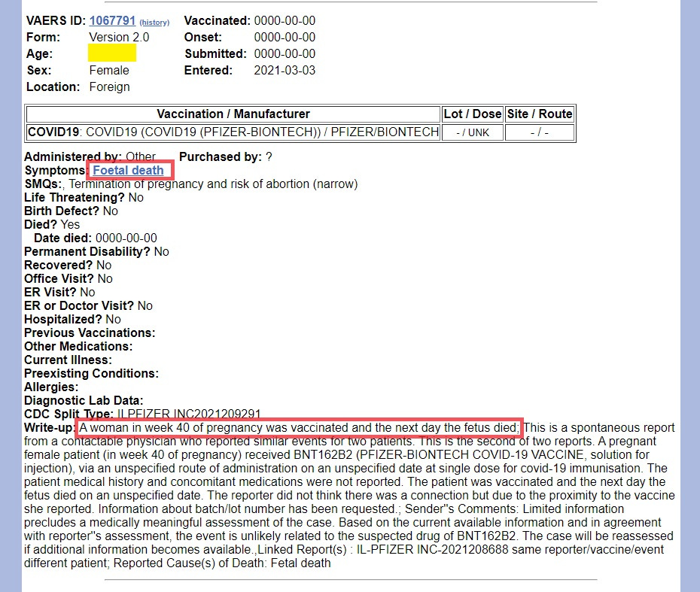Select the 'Previous Vaccinations:' label
The image size is (700, 592).
(90, 332)
